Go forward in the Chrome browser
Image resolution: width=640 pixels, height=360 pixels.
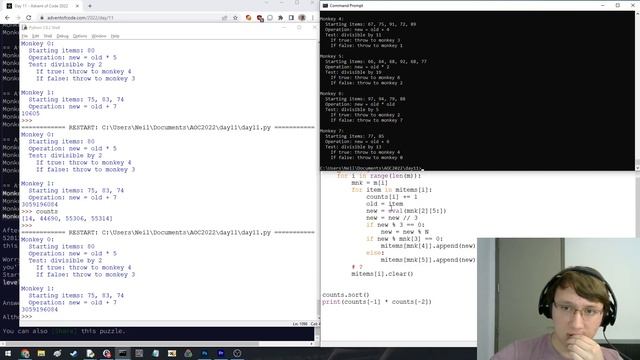[x=18, y=18]
